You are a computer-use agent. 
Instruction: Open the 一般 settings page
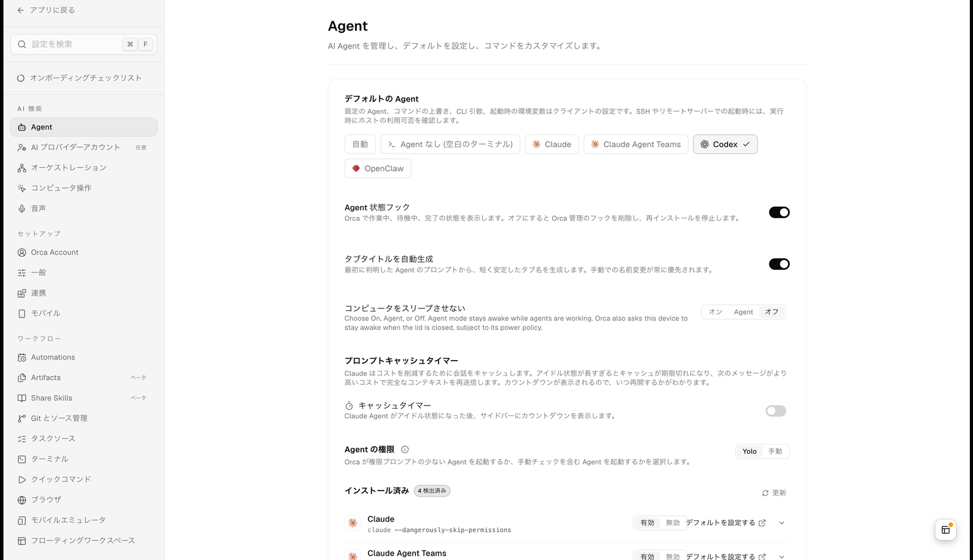[x=84, y=273]
